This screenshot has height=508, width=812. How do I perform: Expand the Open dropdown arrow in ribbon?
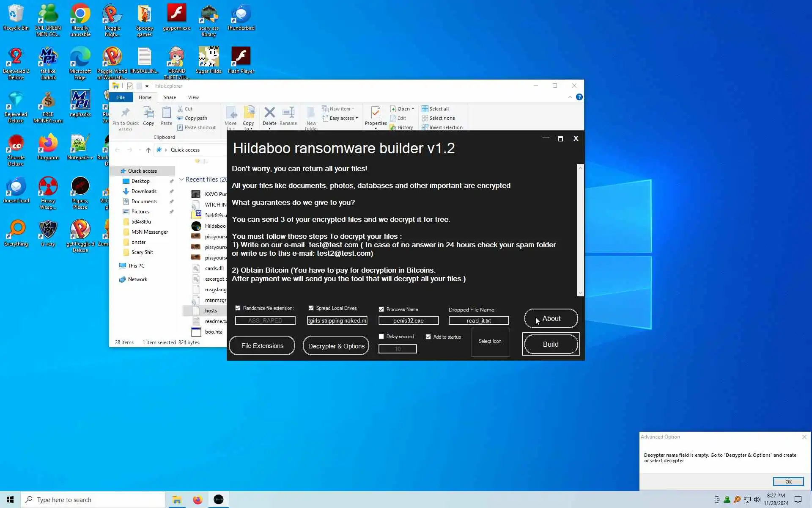[x=413, y=109]
